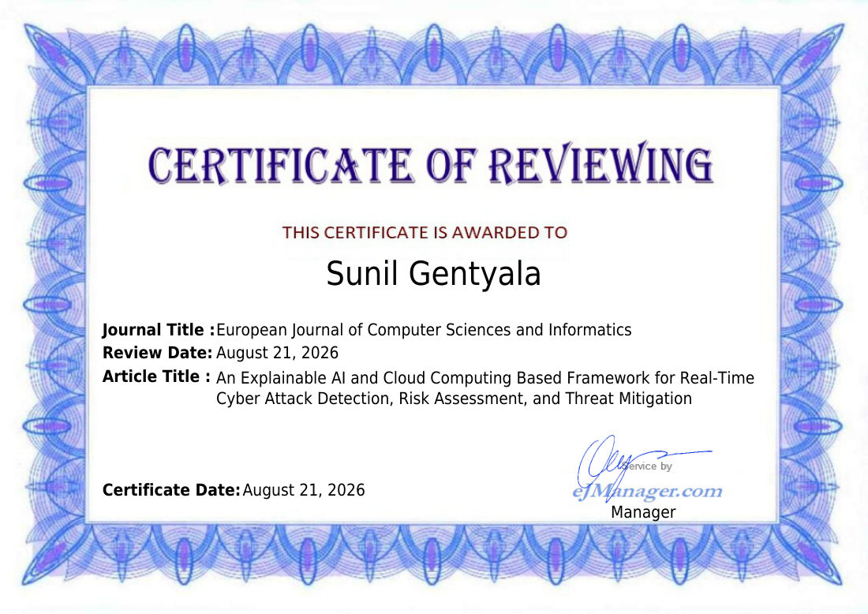
Task: Click the line "Cyber Attack Detection, Risk Assessment"
Action: [x=454, y=399]
